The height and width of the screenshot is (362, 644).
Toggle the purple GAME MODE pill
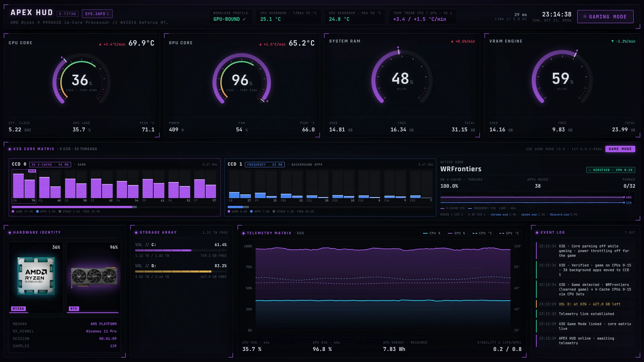620,149
